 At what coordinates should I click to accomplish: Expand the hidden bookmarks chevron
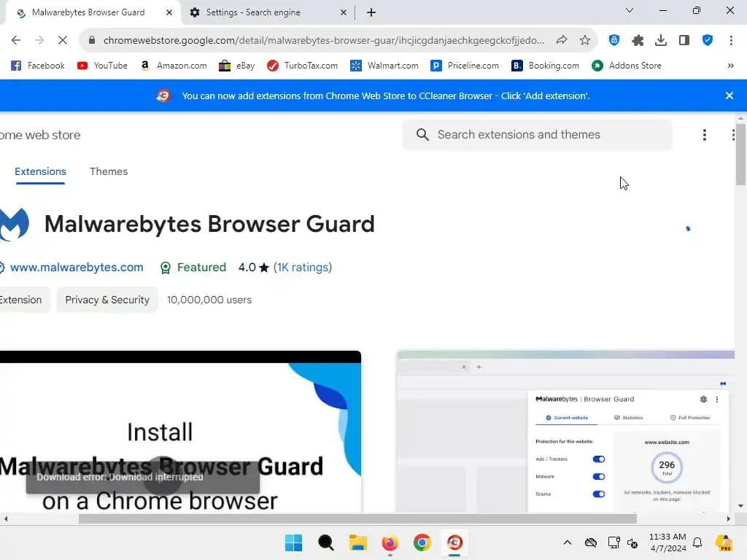(x=730, y=66)
